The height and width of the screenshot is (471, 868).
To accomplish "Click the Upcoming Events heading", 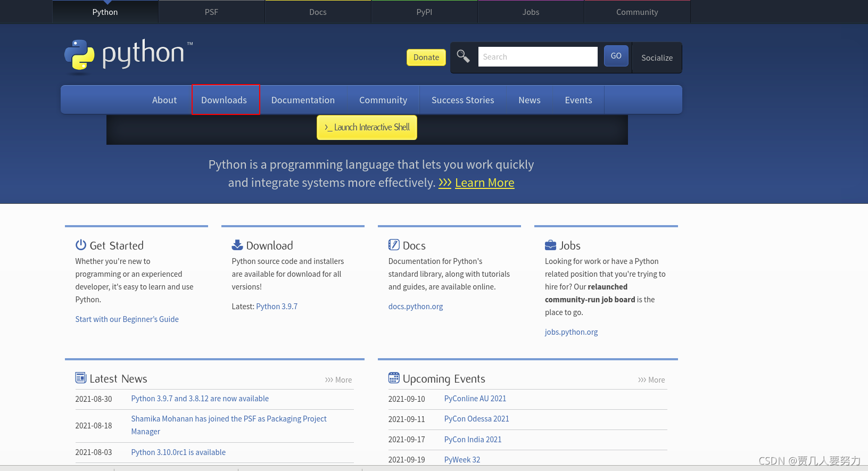I will click(444, 378).
